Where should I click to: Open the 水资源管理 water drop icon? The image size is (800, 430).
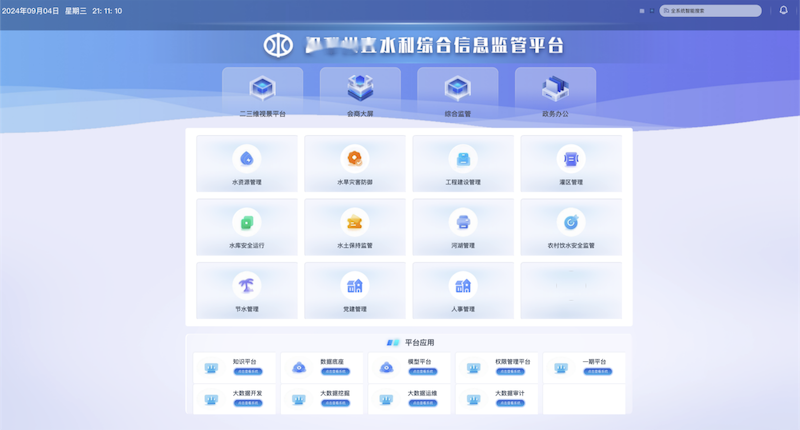pos(247,159)
